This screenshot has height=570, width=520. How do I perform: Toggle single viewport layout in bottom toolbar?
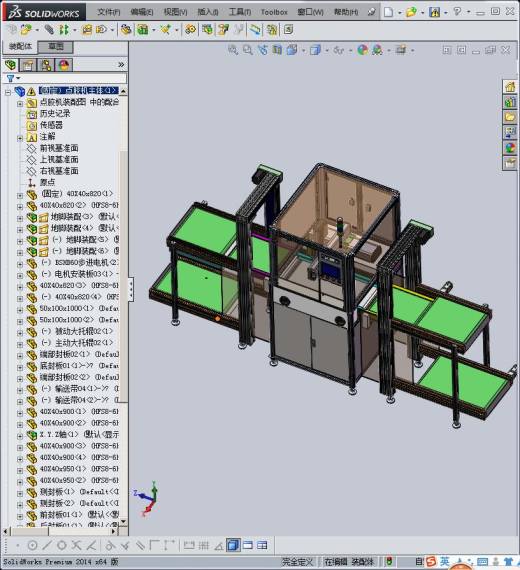[x=233, y=545]
